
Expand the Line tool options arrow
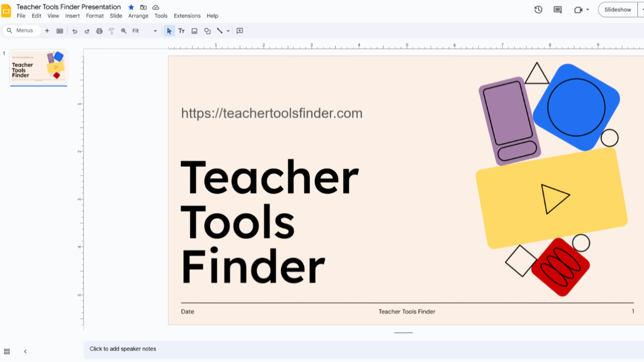(228, 31)
